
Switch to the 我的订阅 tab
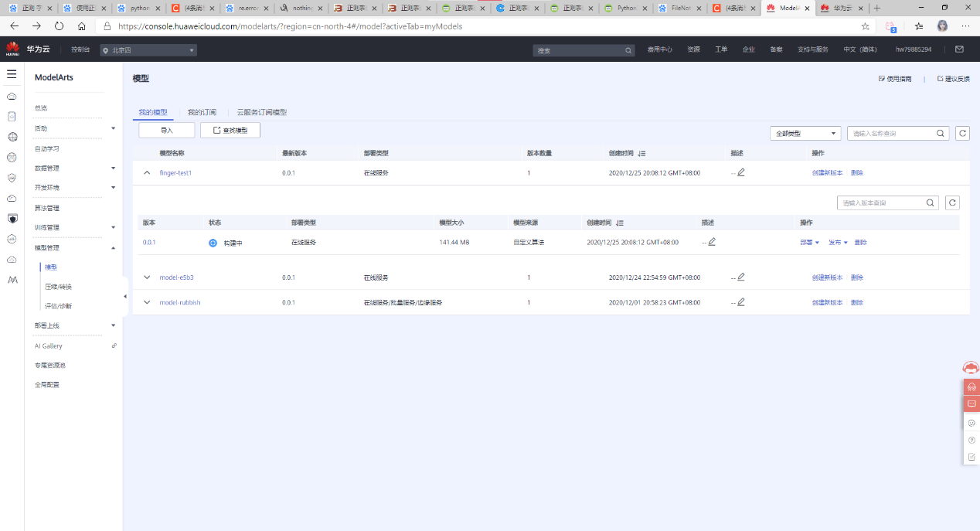coord(202,112)
